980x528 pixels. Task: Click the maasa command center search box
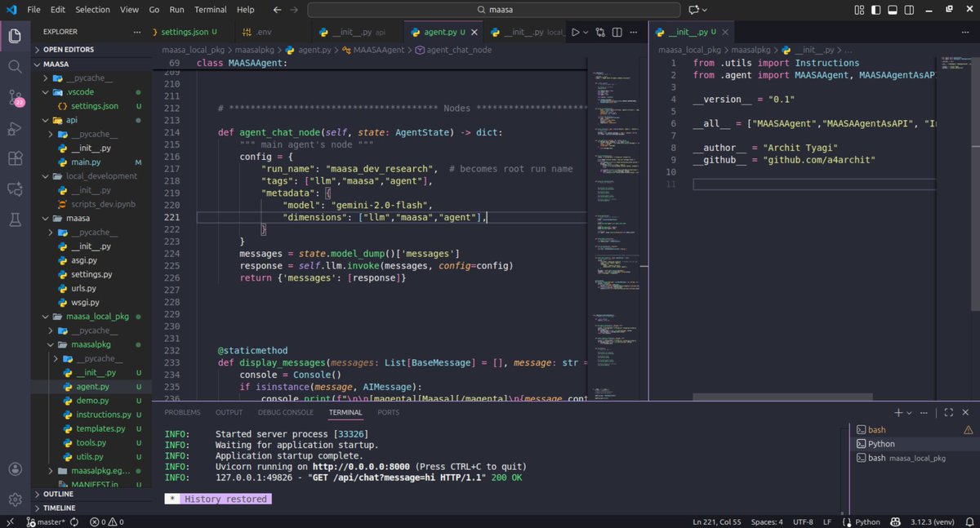(x=494, y=10)
